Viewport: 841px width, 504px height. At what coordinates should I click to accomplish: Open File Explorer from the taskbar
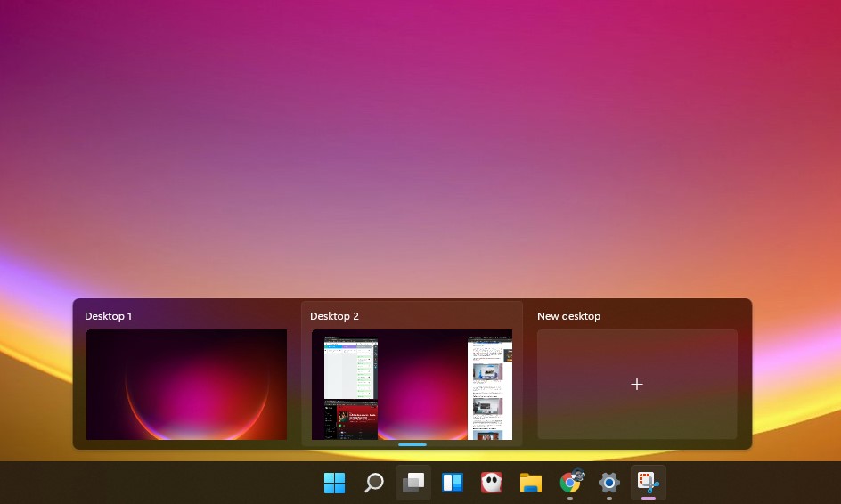(x=531, y=483)
